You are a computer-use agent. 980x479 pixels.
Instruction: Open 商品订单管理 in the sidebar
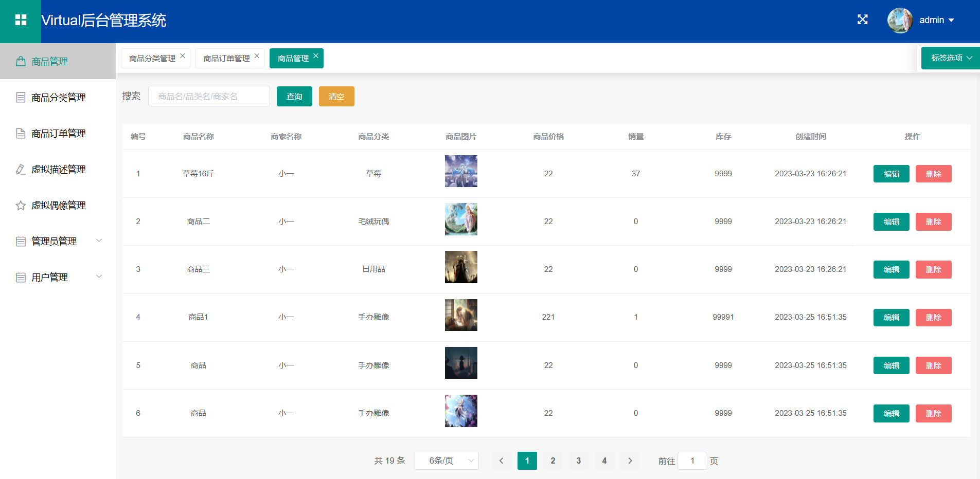pyautogui.click(x=58, y=133)
